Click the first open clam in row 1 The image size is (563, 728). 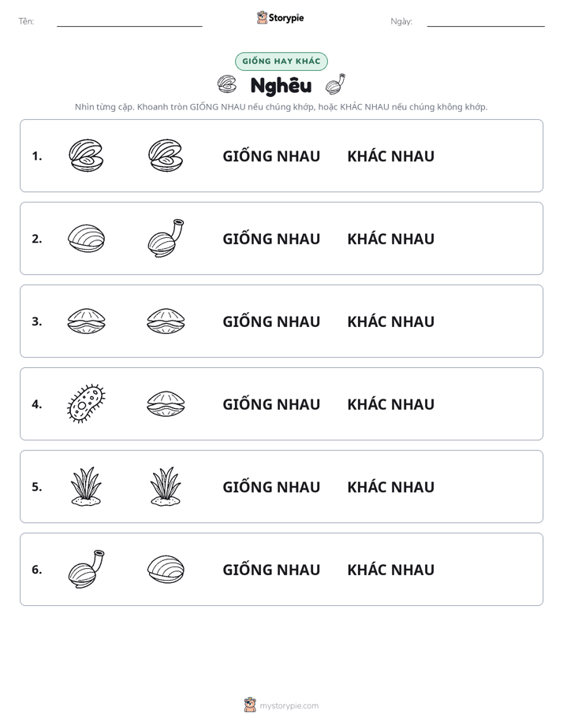point(86,155)
